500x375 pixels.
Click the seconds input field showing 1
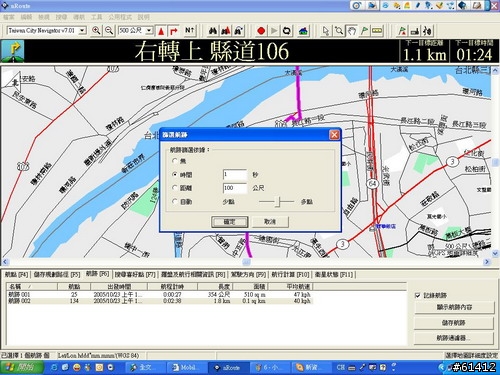(x=235, y=174)
